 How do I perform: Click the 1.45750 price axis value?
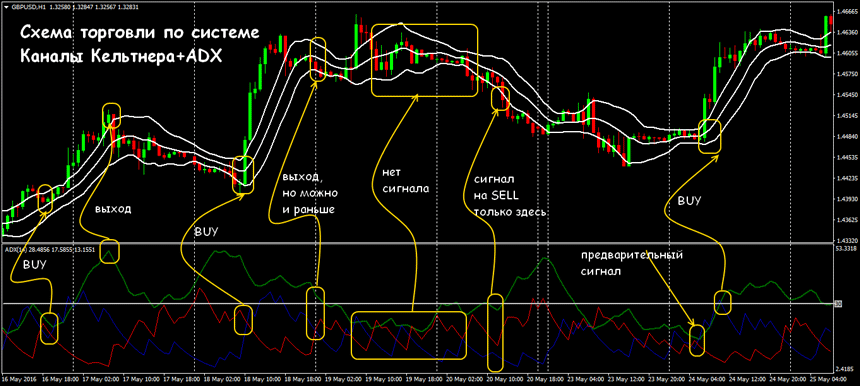click(847, 74)
